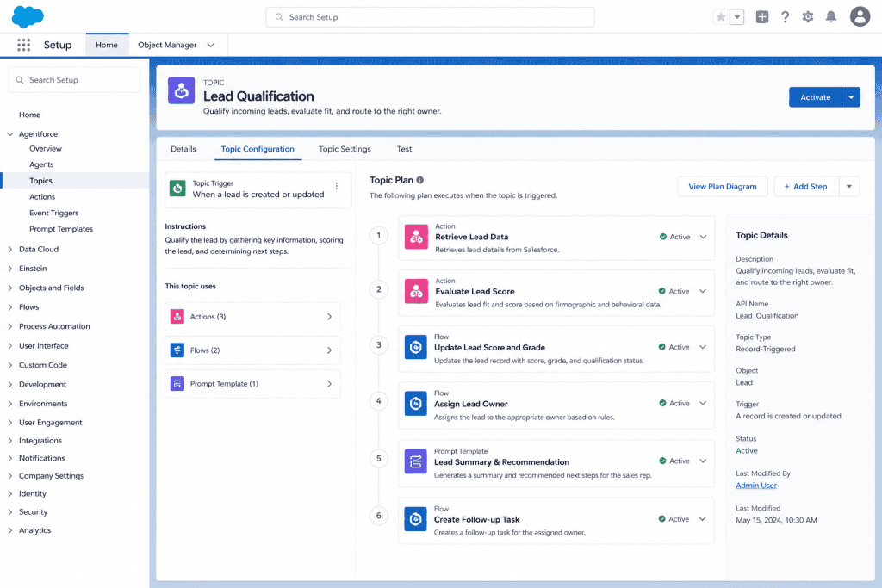Open the favorites list dropdown arrow
Viewport: 882px width, 588px height.
point(737,17)
